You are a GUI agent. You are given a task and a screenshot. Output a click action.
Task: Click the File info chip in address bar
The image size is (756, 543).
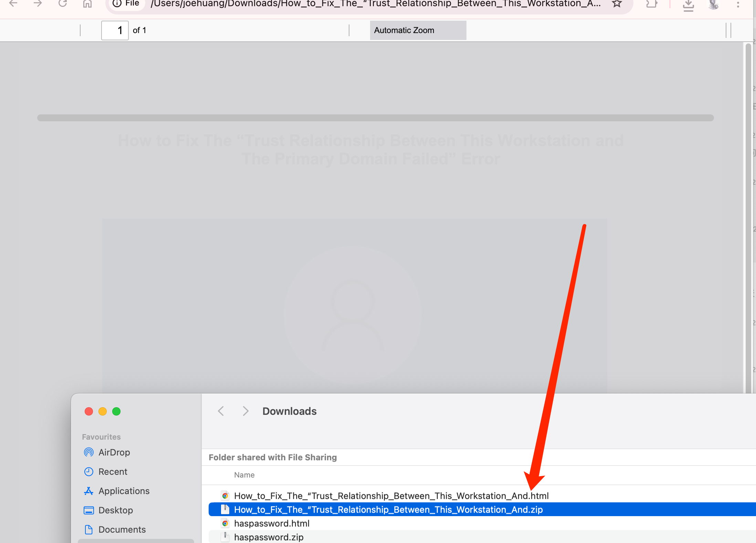[x=126, y=4]
